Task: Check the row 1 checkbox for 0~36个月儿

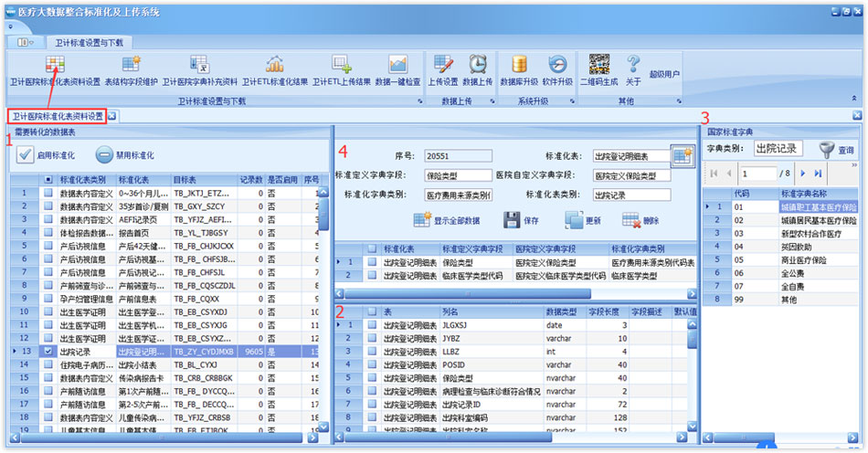Action: pos(48,193)
